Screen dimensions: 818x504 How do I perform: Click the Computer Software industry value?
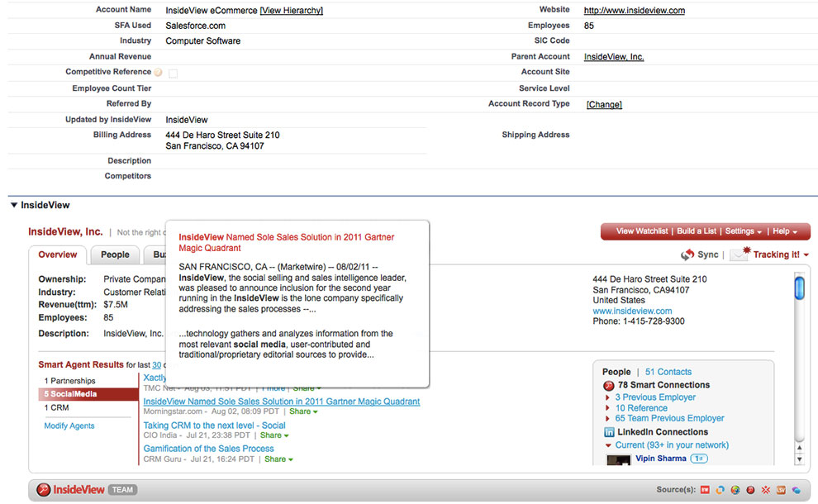point(203,40)
